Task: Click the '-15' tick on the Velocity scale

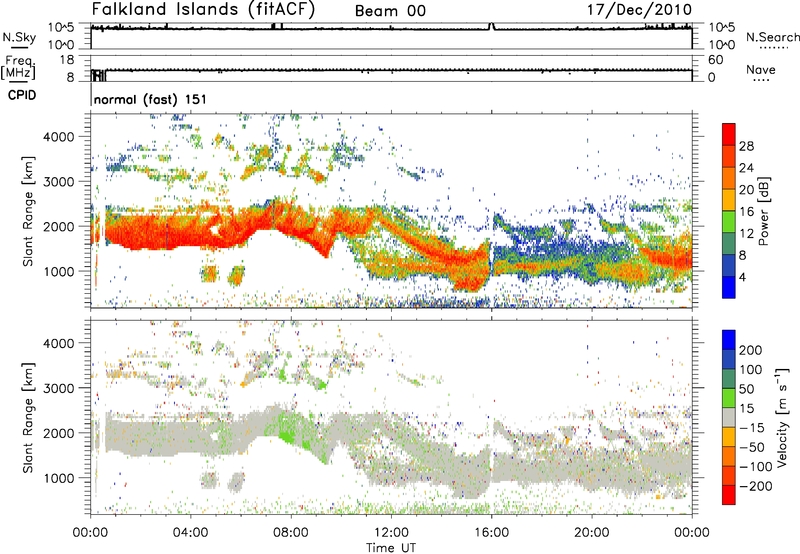Action: (x=752, y=427)
